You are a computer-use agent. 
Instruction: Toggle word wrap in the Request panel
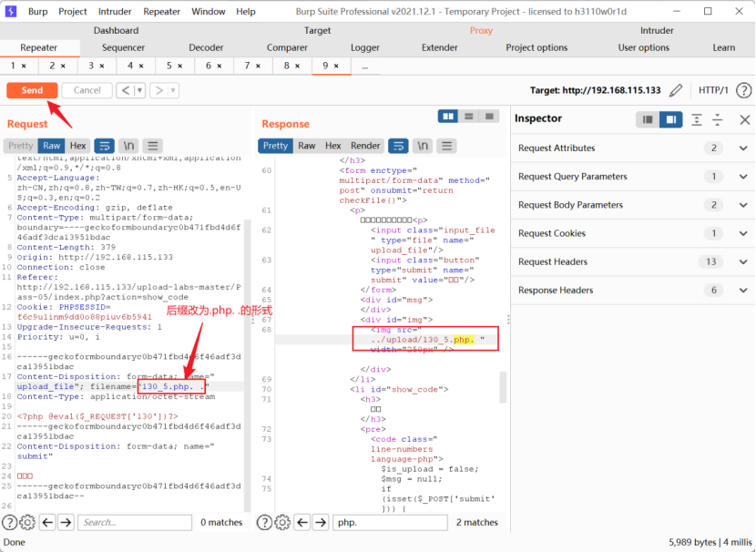(104, 146)
